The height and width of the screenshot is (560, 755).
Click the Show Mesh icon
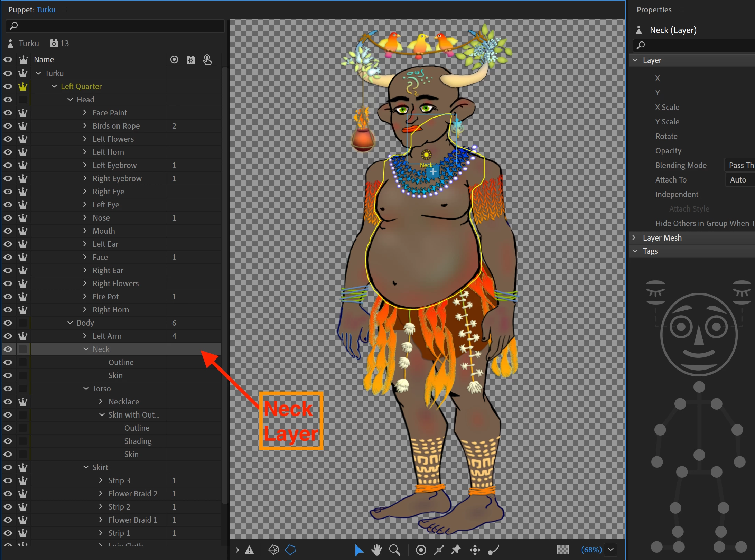coord(273,550)
